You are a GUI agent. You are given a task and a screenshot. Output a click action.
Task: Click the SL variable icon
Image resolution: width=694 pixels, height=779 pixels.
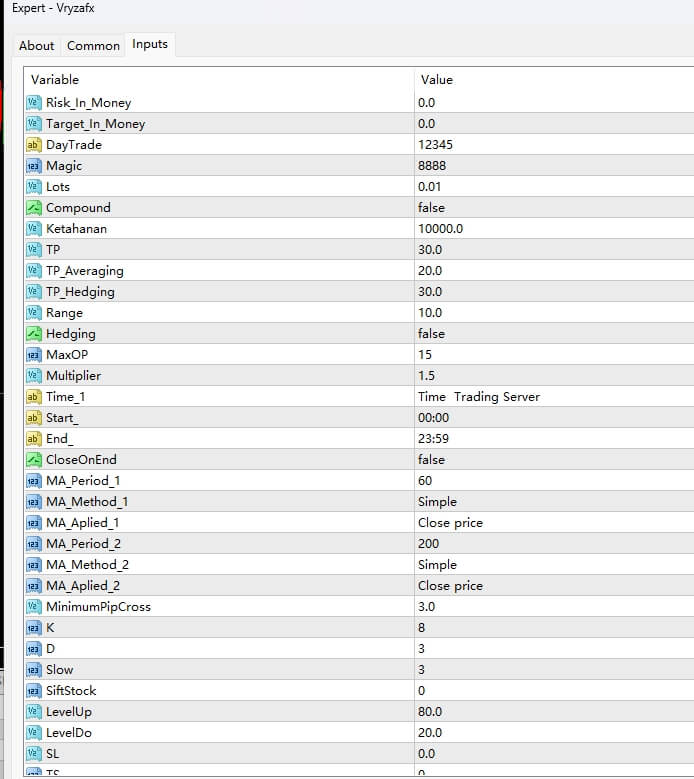pyautogui.click(x=33, y=754)
